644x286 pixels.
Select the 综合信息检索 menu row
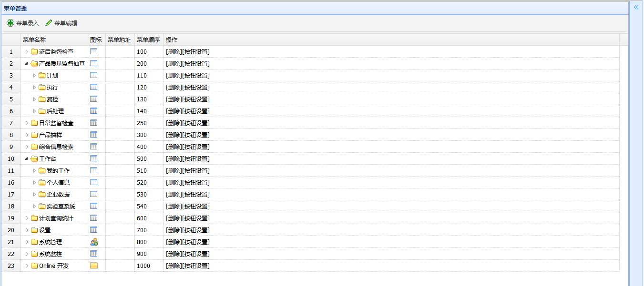pos(56,147)
